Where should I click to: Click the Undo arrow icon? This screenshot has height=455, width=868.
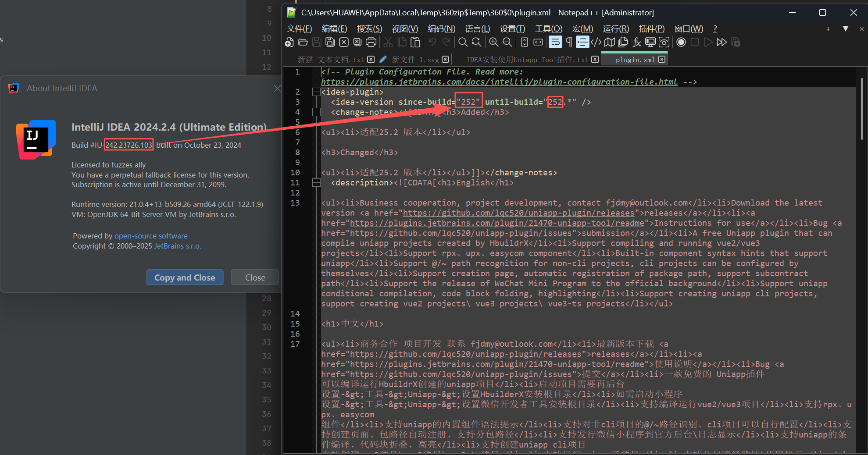pyautogui.click(x=432, y=43)
